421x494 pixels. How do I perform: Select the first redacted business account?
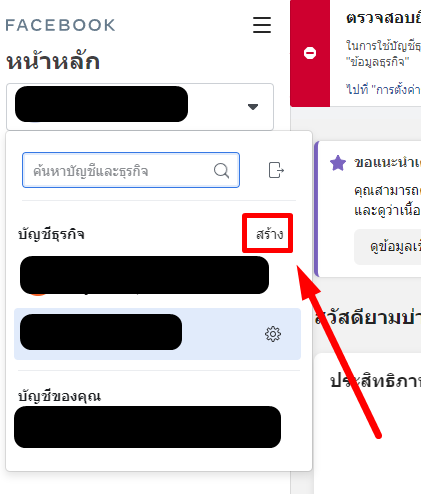144,275
